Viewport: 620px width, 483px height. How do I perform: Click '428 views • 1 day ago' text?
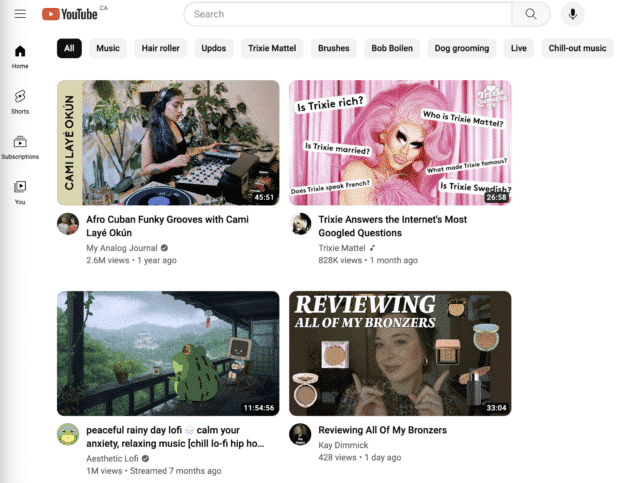pyautogui.click(x=360, y=457)
